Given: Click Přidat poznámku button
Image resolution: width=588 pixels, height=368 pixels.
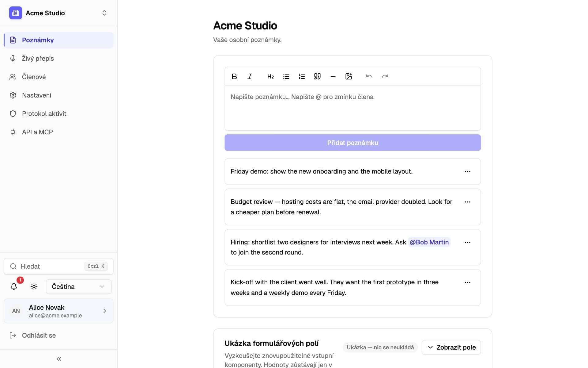Looking at the screenshot, I should [x=352, y=143].
